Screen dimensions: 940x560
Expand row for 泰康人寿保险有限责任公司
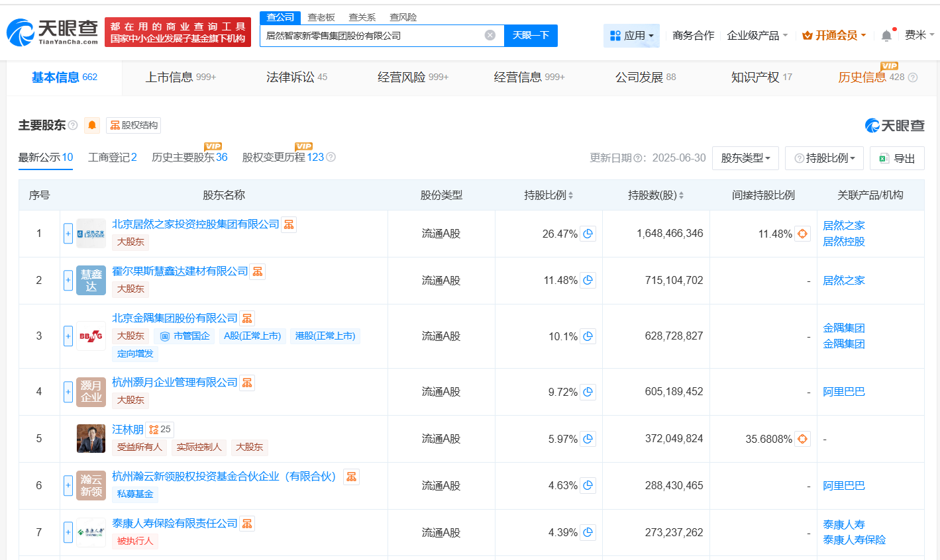point(68,533)
